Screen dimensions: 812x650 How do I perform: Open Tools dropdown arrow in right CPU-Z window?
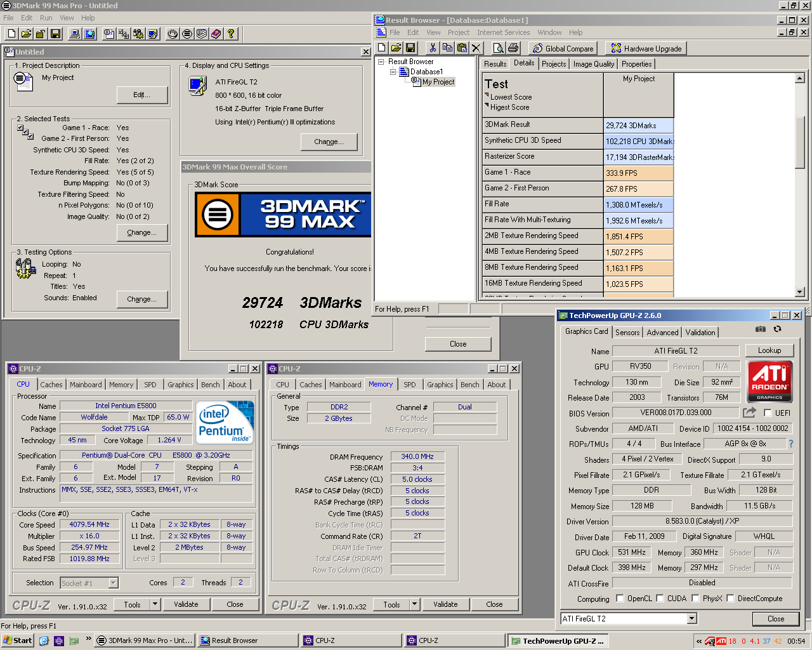point(414,604)
